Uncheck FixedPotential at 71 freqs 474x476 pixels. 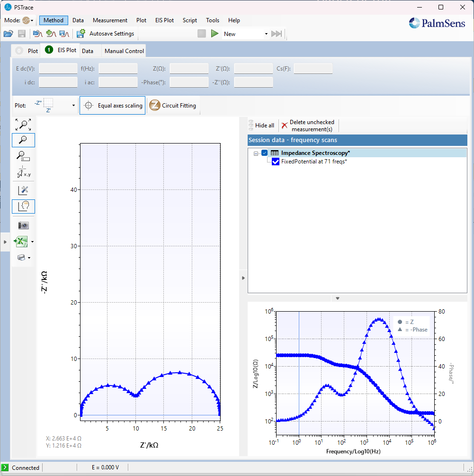pos(276,162)
